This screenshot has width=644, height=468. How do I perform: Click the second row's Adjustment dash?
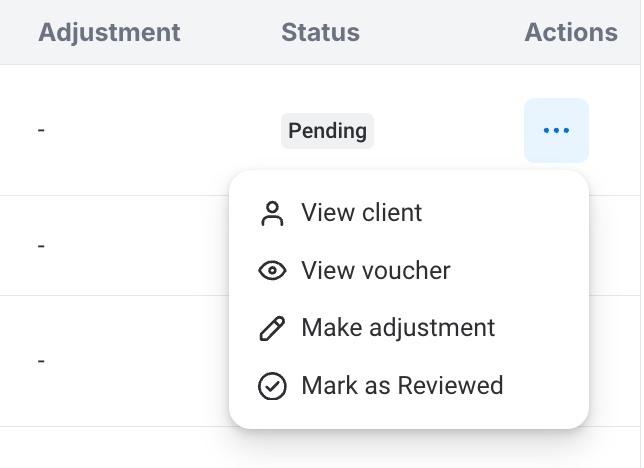tap(41, 245)
